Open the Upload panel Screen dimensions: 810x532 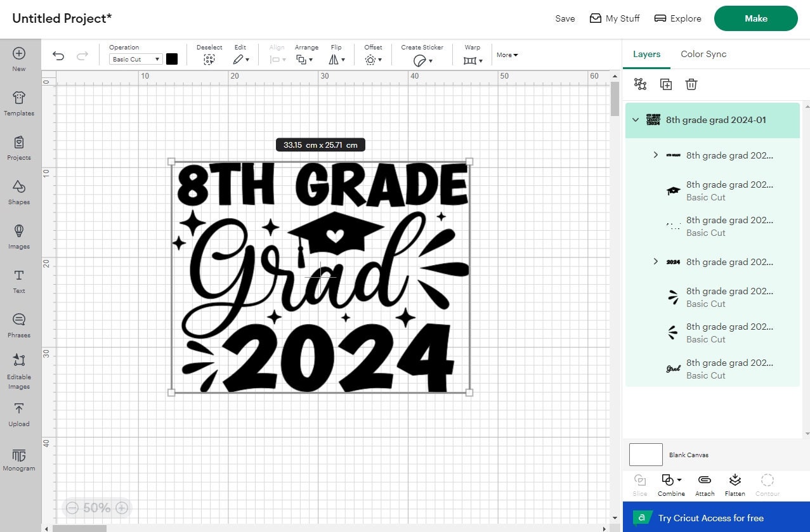[18, 415]
